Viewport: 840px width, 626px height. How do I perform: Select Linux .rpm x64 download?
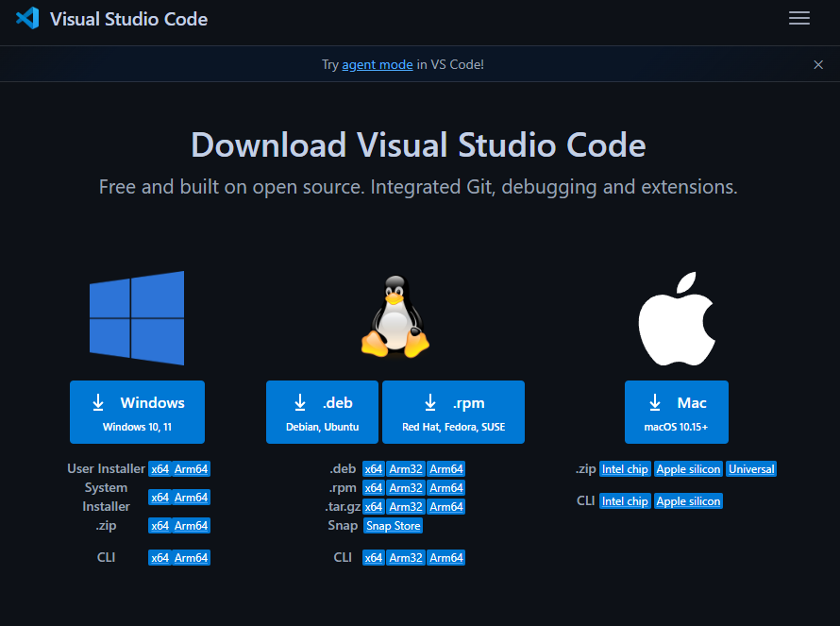click(x=374, y=488)
